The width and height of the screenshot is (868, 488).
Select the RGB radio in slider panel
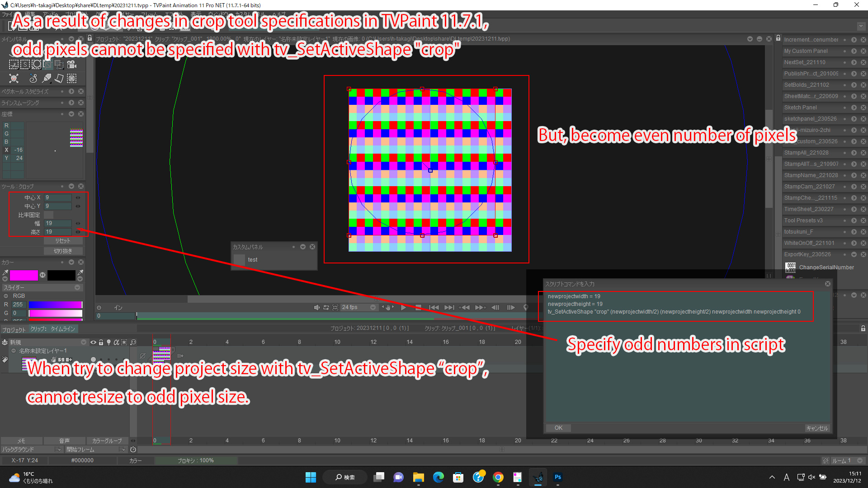click(x=6, y=296)
